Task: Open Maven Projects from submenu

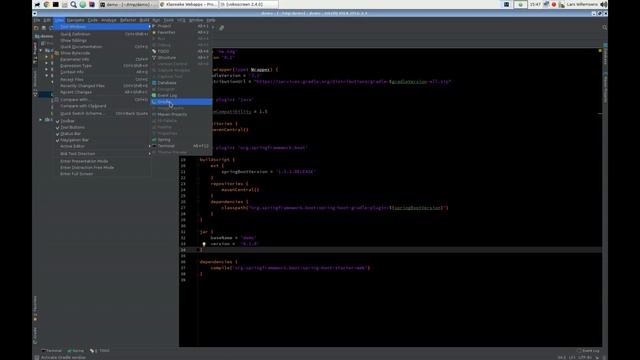Action: point(182,114)
